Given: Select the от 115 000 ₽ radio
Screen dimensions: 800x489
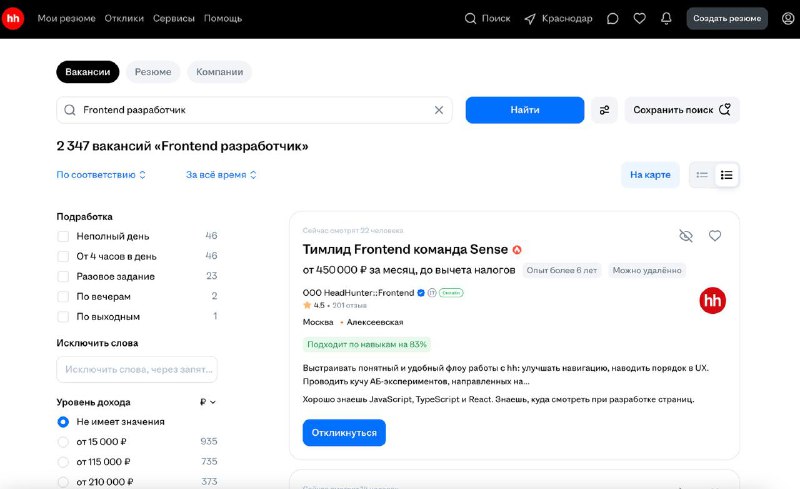Looking at the screenshot, I should (63, 462).
